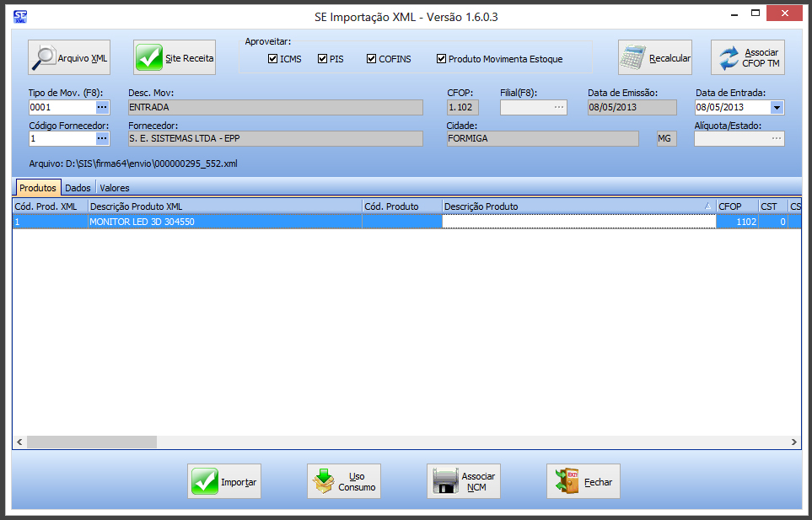
Task: Click the Associar NCM printer icon
Action: coord(445,482)
